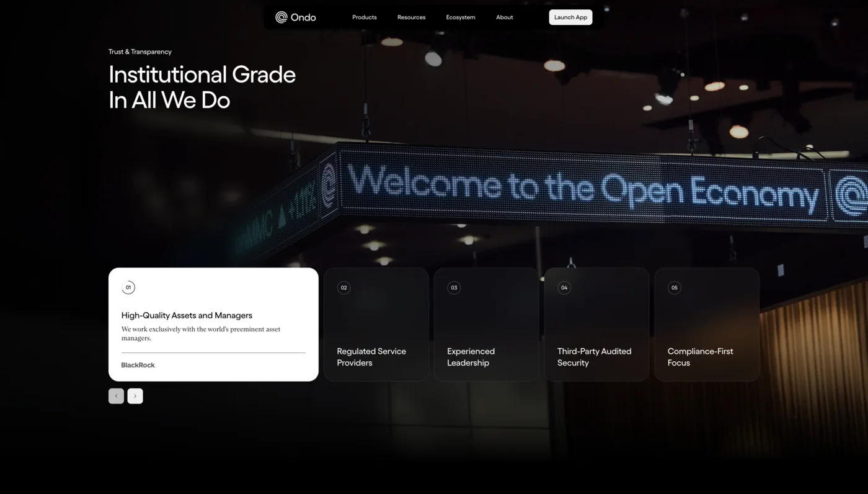Click the Launch App button
This screenshot has height=494, width=868.
(570, 17)
